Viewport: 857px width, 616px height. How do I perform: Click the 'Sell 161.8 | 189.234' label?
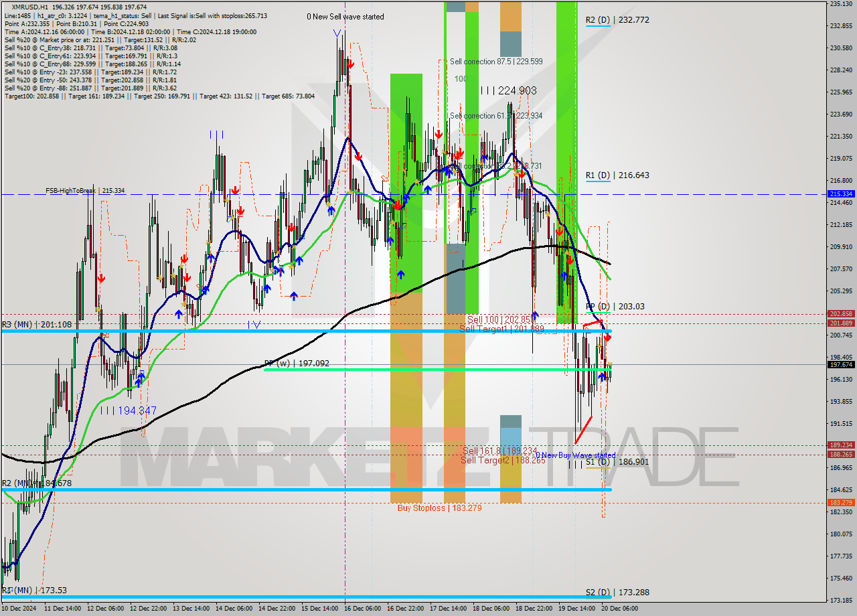pyautogui.click(x=499, y=451)
